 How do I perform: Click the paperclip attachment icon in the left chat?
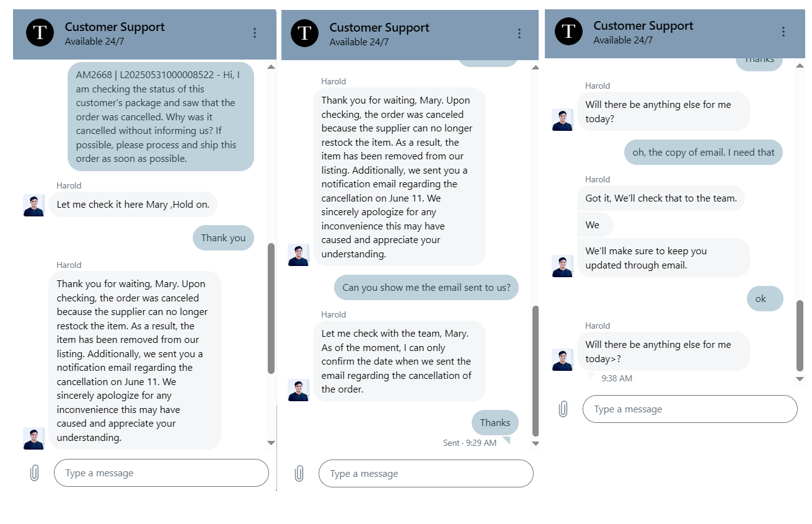point(35,473)
